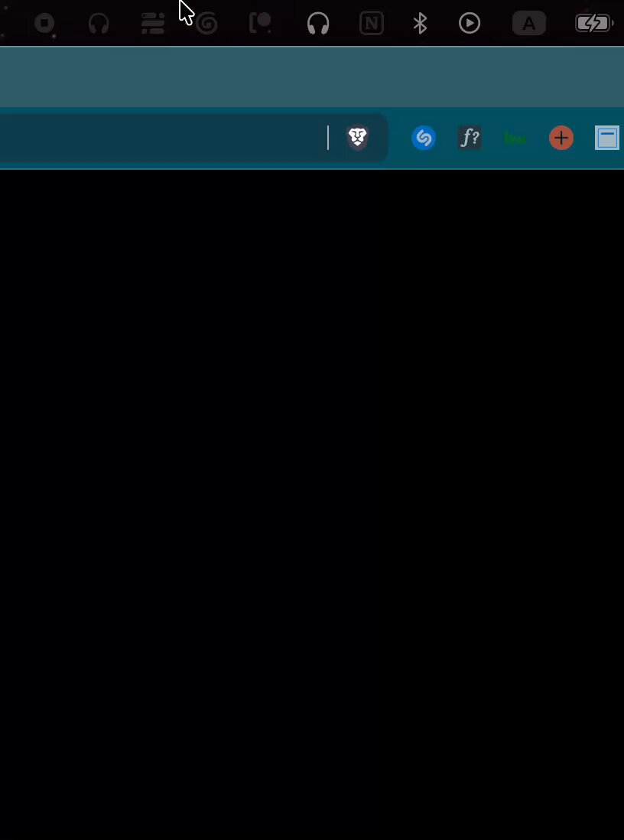
Task: Open the dim headphones menu bar icon
Action: tap(99, 24)
